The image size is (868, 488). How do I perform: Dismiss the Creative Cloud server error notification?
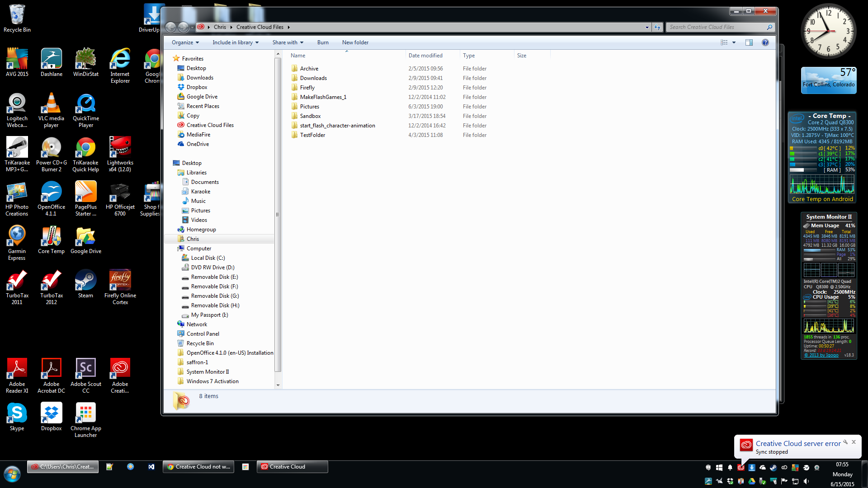854,442
